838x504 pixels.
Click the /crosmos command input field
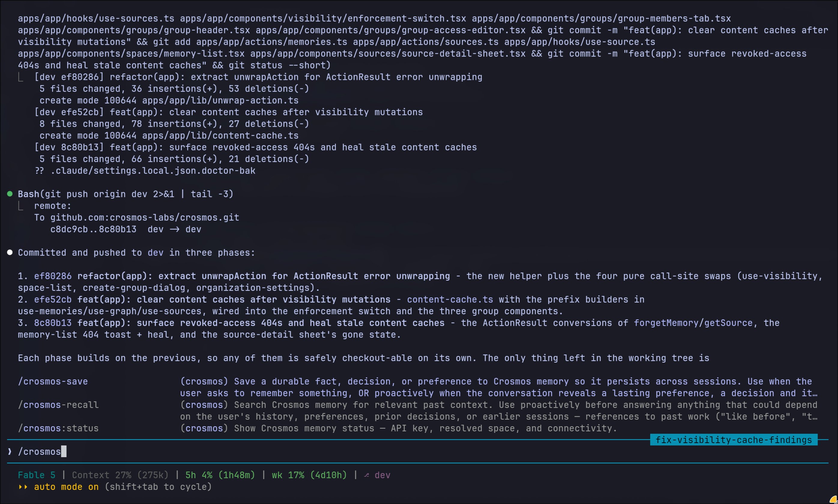click(418, 452)
